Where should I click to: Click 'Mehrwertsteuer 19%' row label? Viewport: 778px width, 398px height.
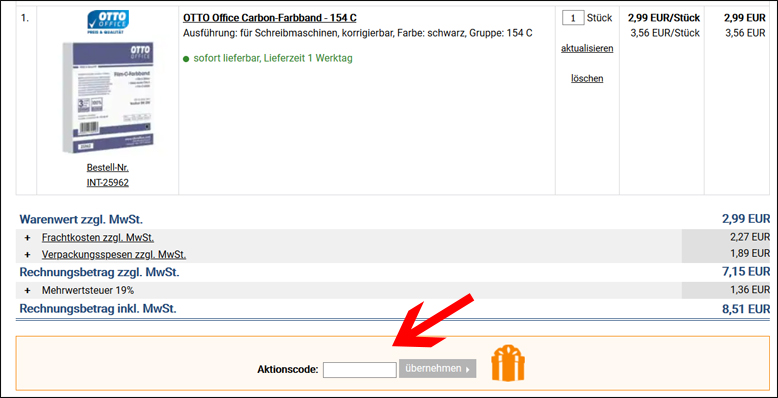88,290
